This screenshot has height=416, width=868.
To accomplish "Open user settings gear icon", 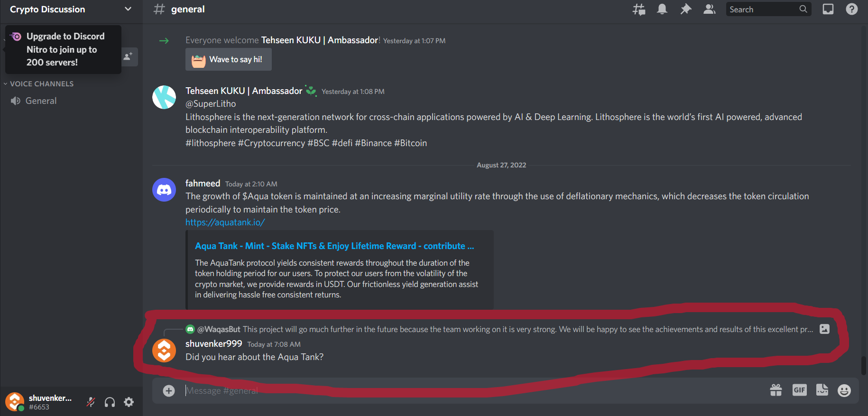I will tap(129, 402).
